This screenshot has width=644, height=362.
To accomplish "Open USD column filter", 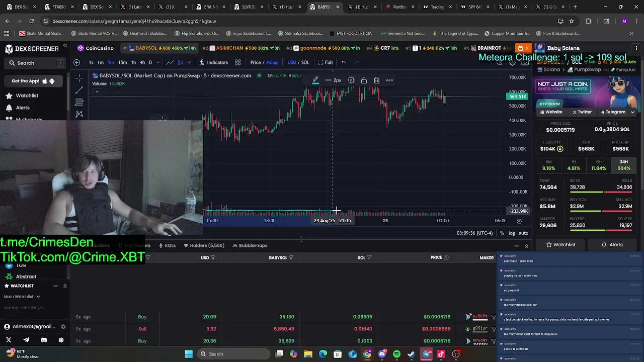I will click(x=213, y=257).
